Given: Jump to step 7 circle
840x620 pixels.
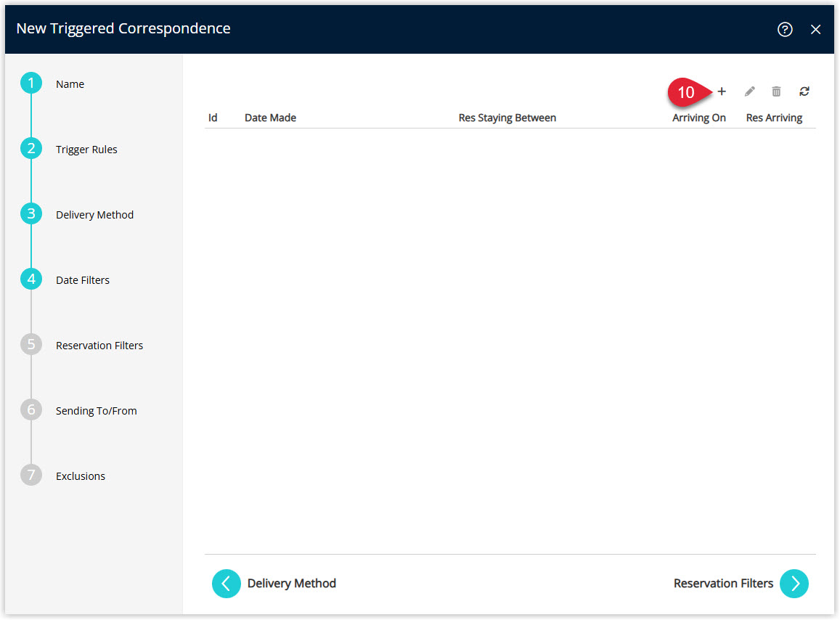Looking at the screenshot, I should pos(31,476).
